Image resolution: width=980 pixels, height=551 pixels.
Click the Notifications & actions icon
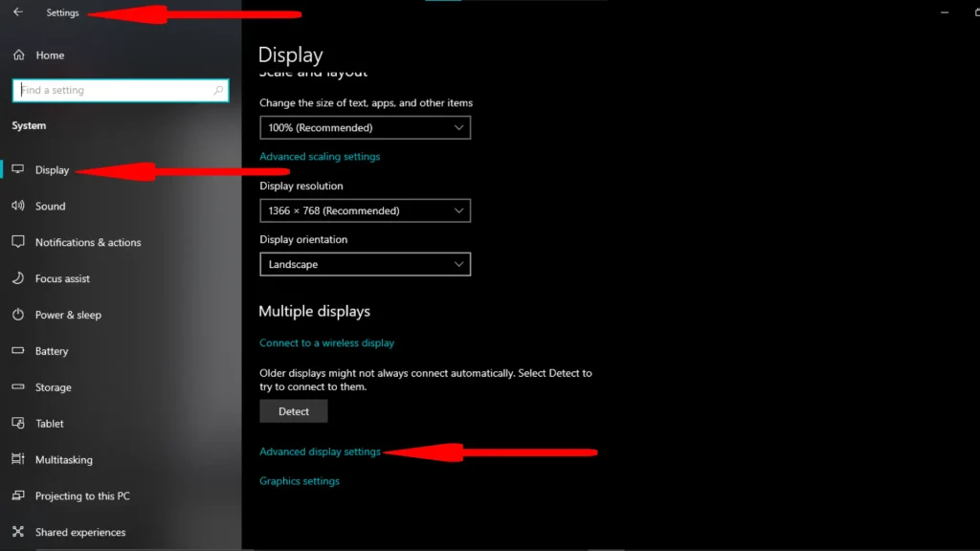[x=18, y=242]
